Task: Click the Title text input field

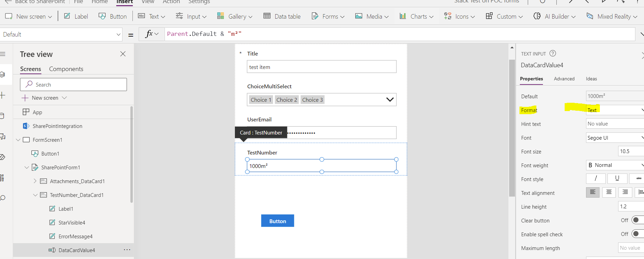Action: click(x=321, y=67)
